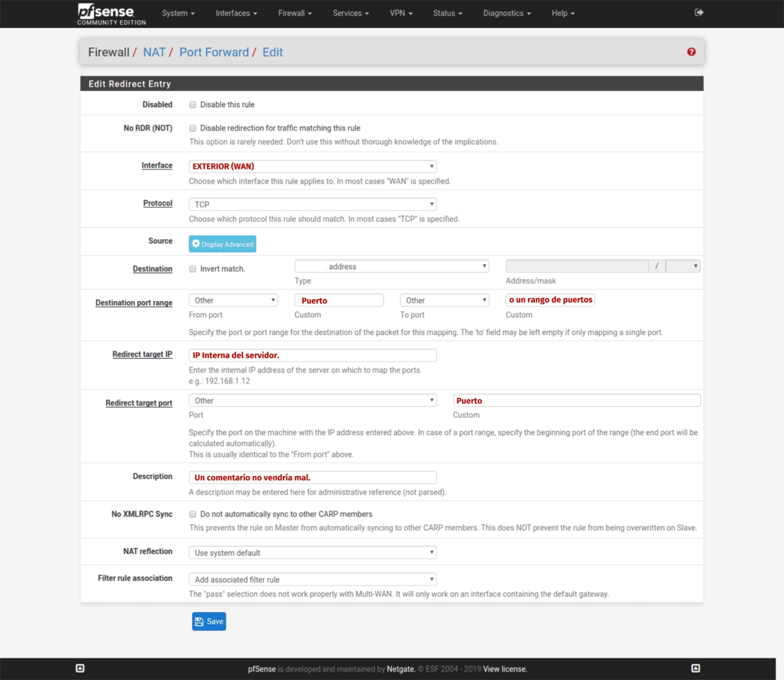The width and height of the screenshot is (784, 680).
Task: Tick the No XMLRPC Sync checkbox
Action: point(193,514)
